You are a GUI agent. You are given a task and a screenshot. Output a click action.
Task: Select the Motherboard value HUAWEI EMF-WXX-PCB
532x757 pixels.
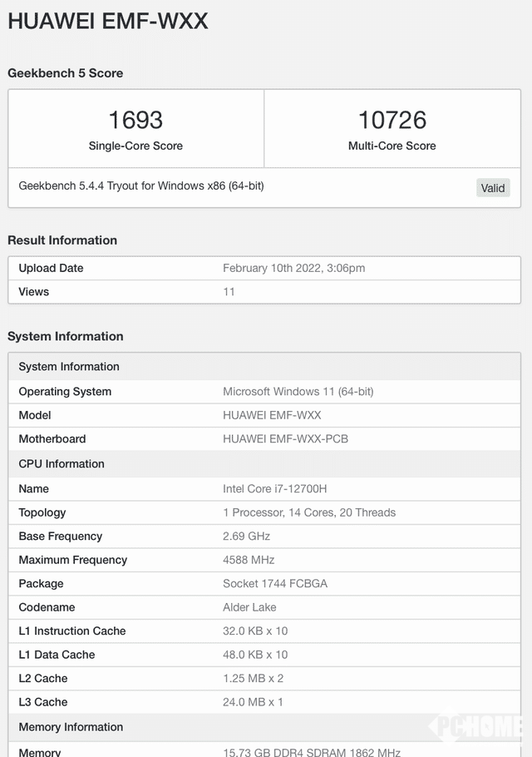(285, 439)
